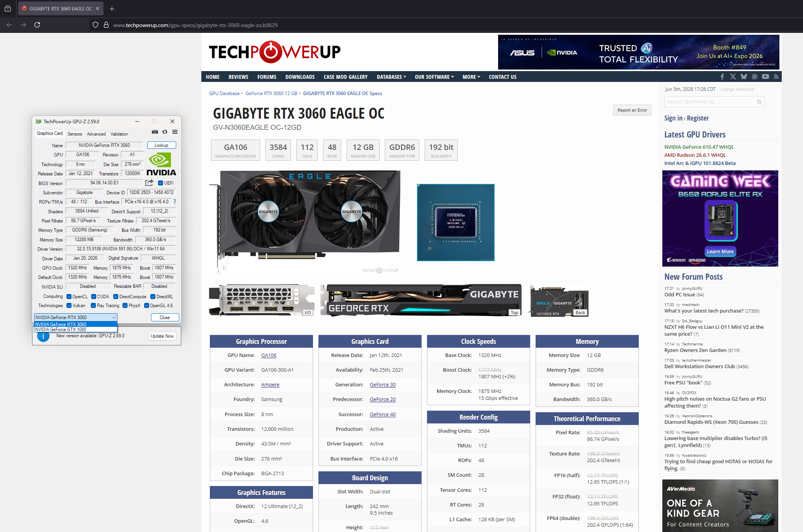Switch to GPU-Z Sensors tab
Screen dimensions: 803x532
coord(75,134)
